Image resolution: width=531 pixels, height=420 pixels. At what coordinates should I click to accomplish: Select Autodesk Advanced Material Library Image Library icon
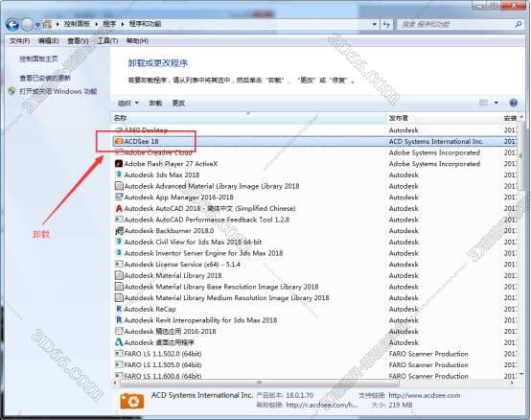pyautogui.click(x=119, y=186)
